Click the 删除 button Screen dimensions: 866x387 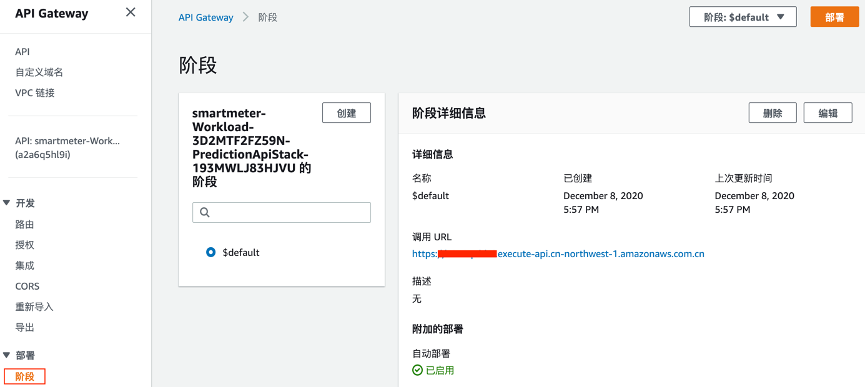tap(773, 113)
